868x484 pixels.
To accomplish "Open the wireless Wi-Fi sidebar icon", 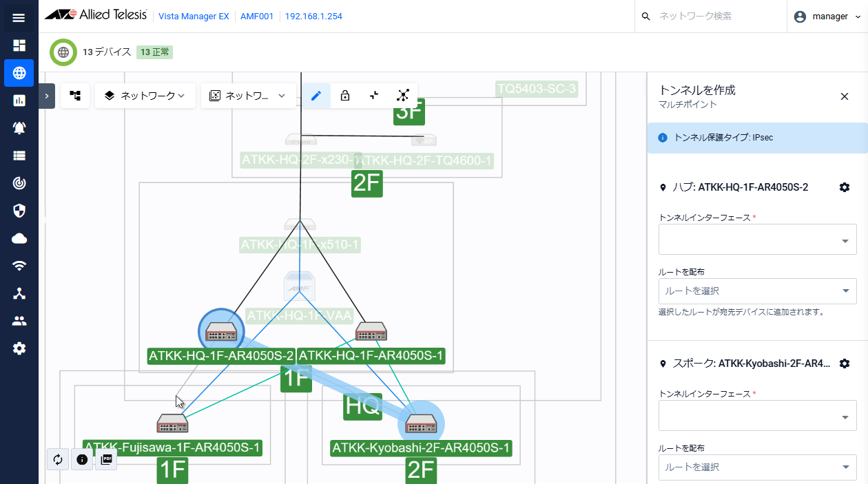I will (x=19, y=266).
